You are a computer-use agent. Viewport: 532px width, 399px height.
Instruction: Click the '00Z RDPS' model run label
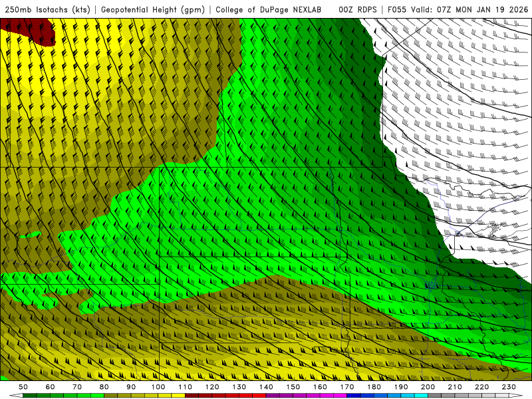pyautogui.click(x=358, y=10)
